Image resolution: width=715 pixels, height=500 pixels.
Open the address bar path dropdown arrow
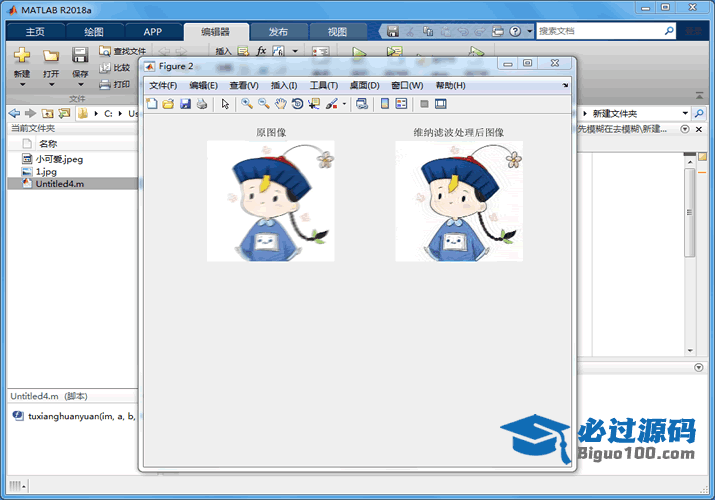click(685, 113)
